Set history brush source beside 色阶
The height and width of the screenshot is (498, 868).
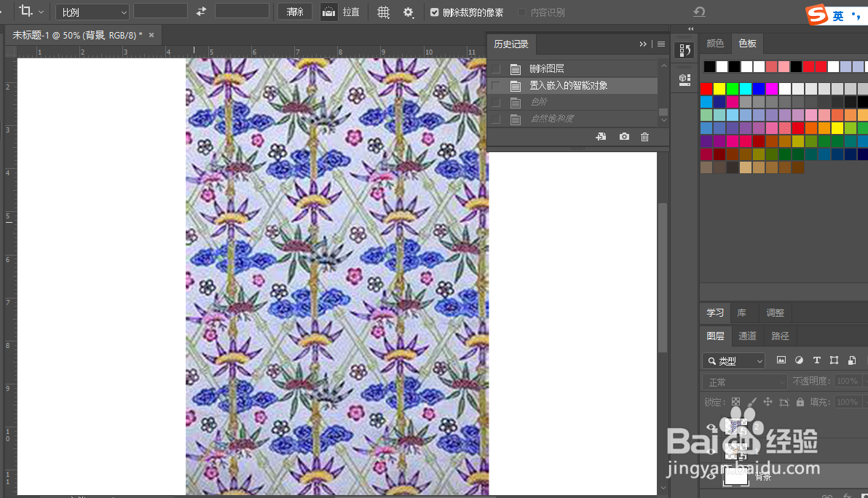496,103
